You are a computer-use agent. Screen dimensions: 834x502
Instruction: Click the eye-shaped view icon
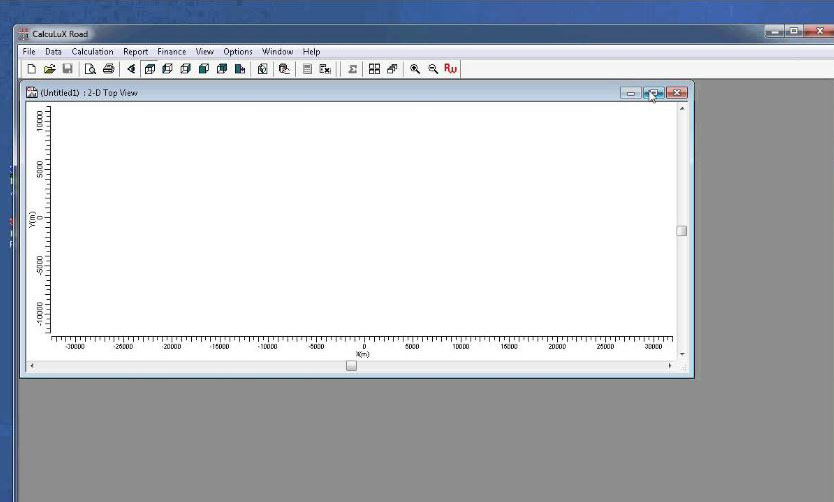pos(131,69)
